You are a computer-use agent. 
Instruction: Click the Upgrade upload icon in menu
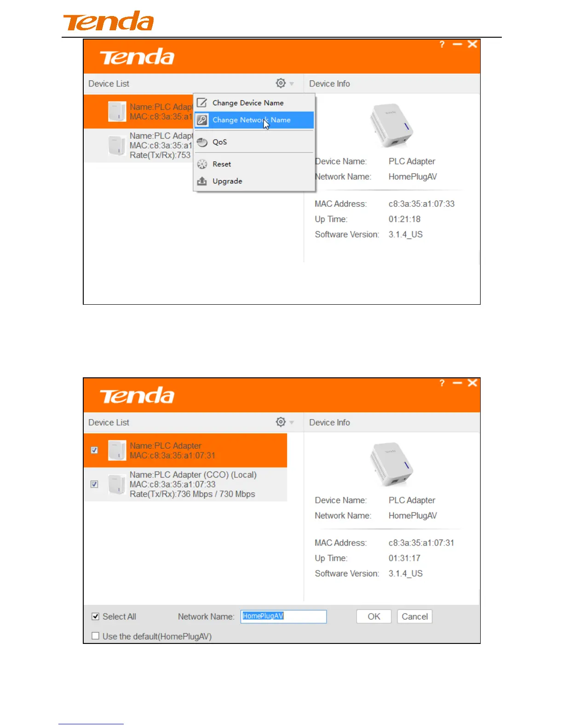pos(202,181)
